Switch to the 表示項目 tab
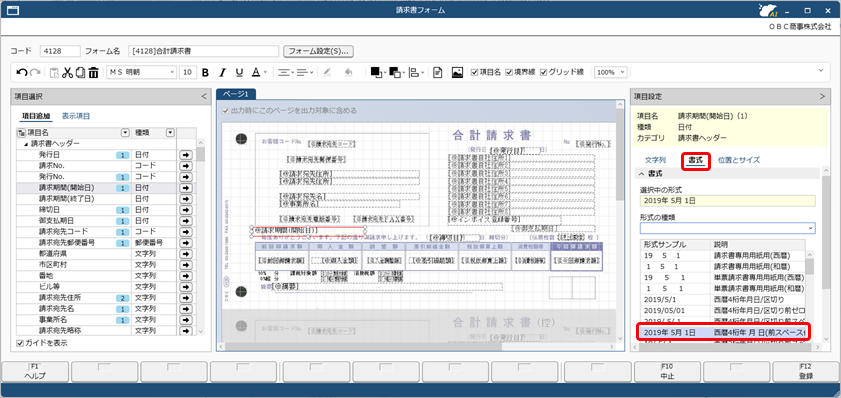Viewport: 841px width, 398px height. pos(76,116)
